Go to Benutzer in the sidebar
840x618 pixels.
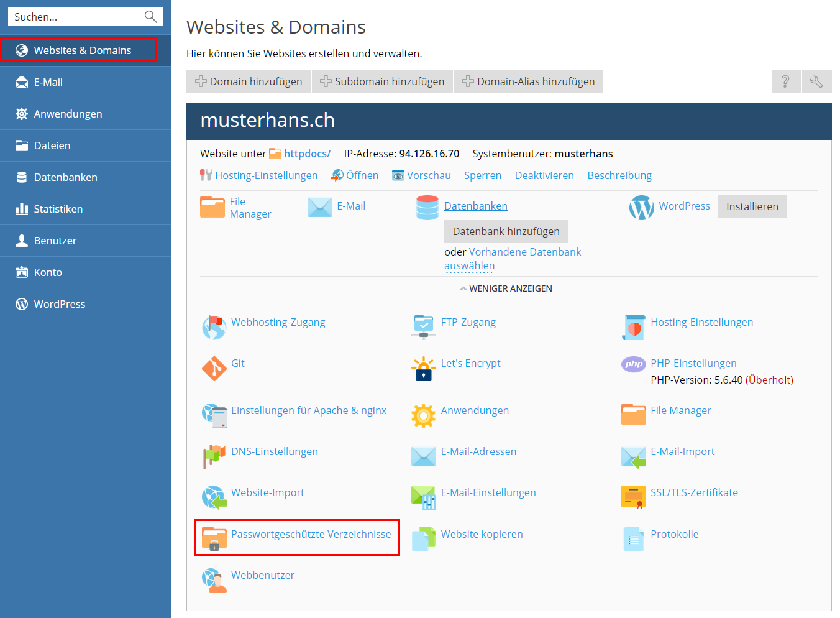pyautogui.click(x=55, y=241)
